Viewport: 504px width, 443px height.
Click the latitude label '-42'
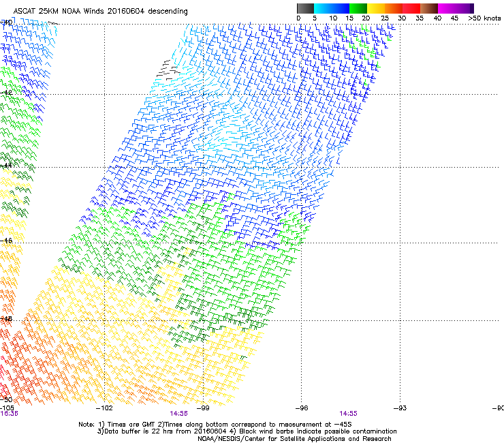click(x=6, y=93)
